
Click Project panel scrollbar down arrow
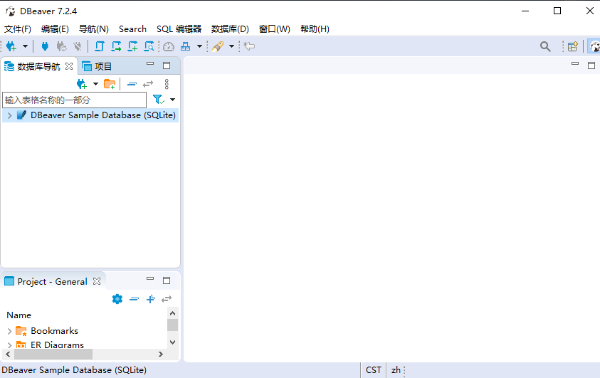click(x=173, y=342)
